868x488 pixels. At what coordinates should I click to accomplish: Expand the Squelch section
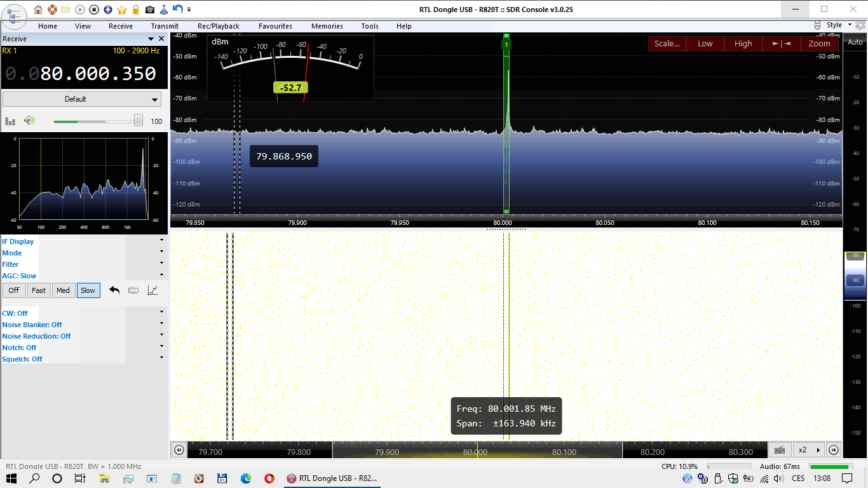click(x=161, y=358)
